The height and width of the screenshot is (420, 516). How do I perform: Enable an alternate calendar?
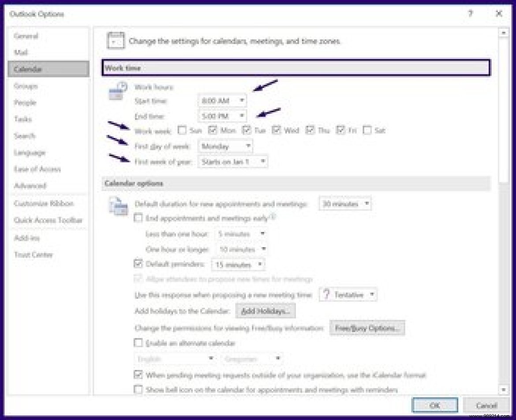[137, 343]
